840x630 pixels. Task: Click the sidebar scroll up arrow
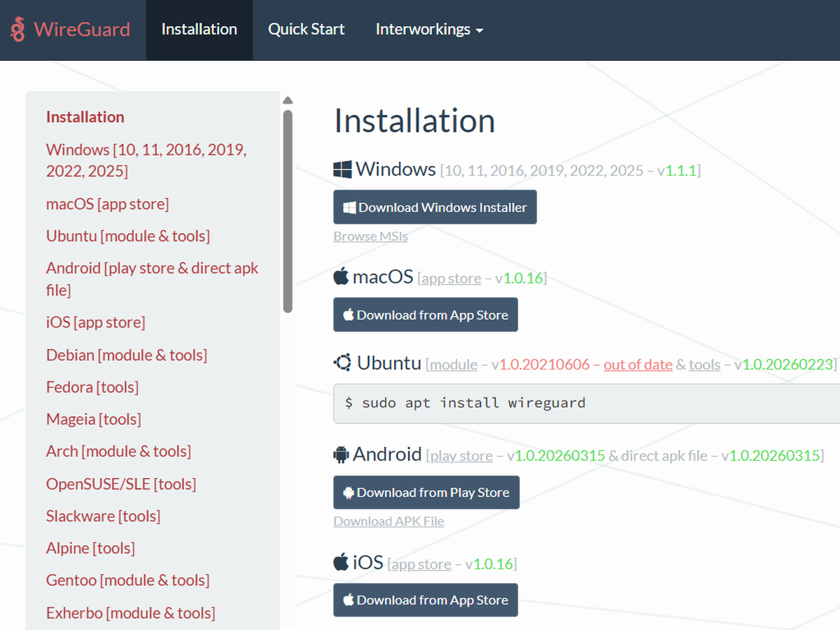[288, 100]
